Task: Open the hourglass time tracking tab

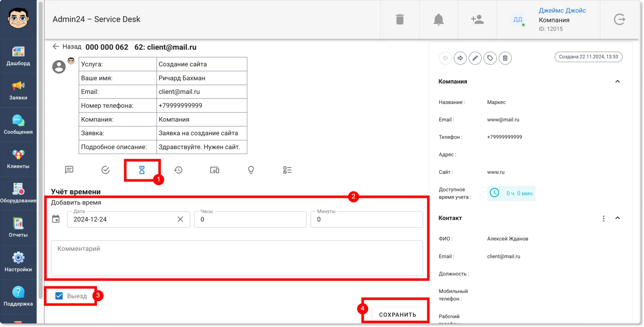Action: pos(142,170)
